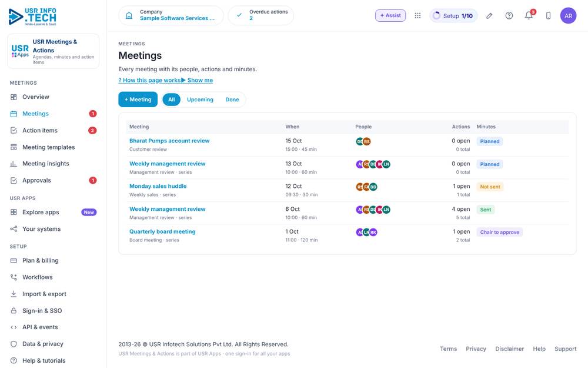Screen dimensions: 588x368
Task: Click the Overview grid icon in sidebar
Action: pos(14,97)
